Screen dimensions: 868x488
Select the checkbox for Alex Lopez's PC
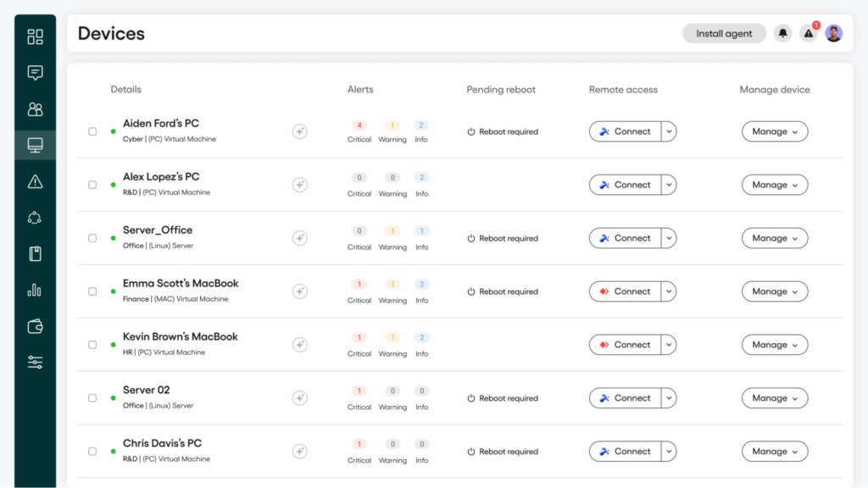[x=92, y=185]
